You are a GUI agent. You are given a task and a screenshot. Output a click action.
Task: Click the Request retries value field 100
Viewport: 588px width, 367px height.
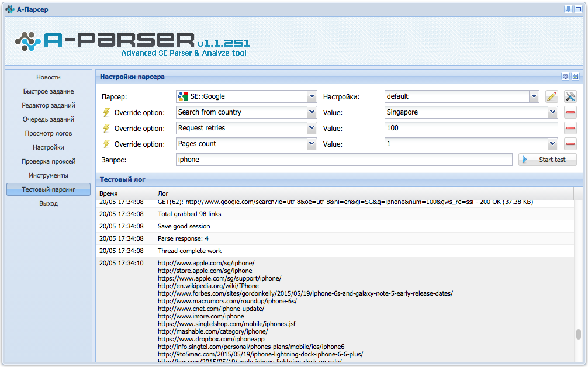[471, 128]
